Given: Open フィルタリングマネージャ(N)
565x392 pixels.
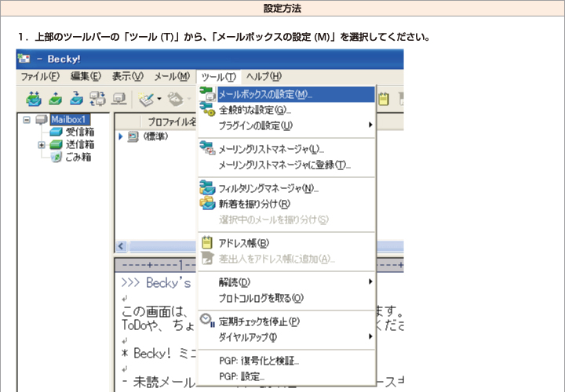Looking at the screenshot, I should coord(286,188).
